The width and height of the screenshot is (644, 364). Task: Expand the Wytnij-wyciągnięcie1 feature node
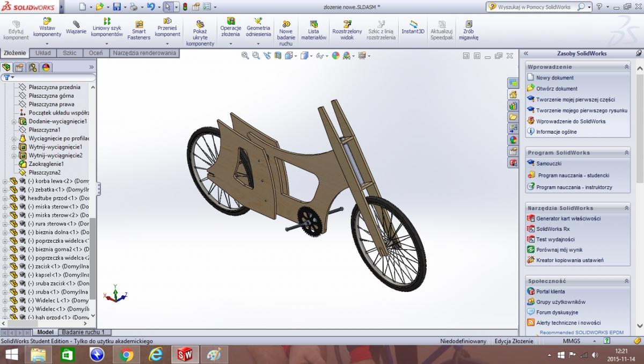pyautogui.click(x=14, y=147)
